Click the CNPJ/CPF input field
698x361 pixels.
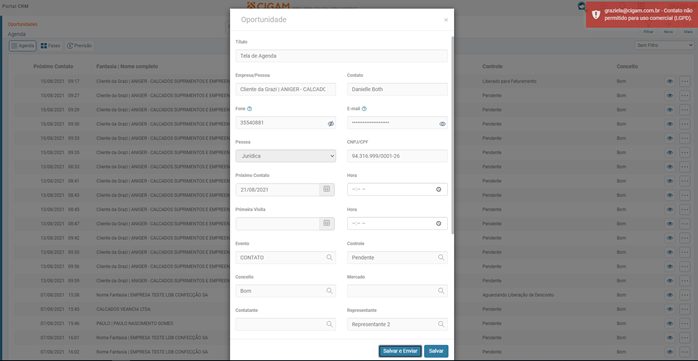(397, 156)
